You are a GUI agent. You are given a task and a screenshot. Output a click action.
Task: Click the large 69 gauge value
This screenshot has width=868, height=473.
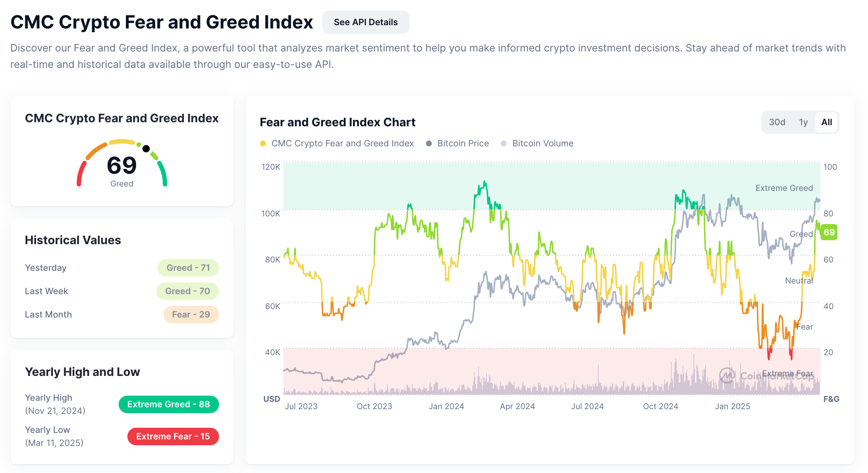click(122, 165)
